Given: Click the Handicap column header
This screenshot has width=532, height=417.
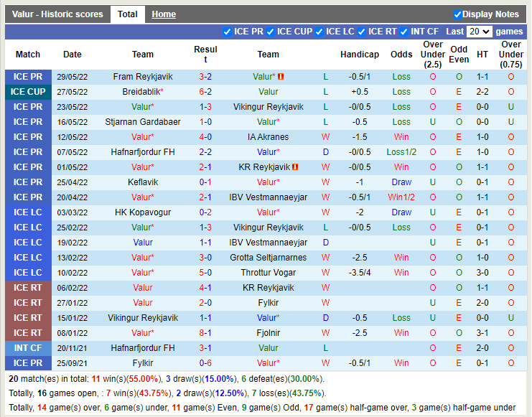Looking at the screenshot, I should click(x=359, y=55).
